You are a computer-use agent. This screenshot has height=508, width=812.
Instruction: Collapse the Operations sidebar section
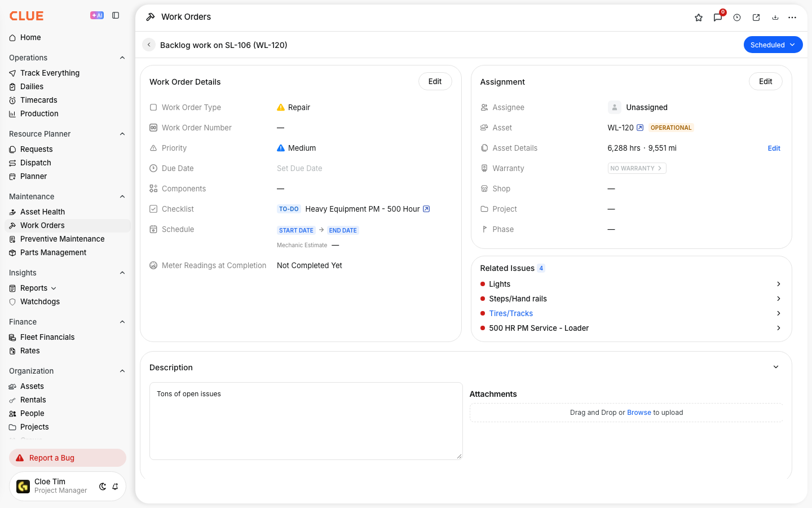pyautogui.click(x=122, y=58)
